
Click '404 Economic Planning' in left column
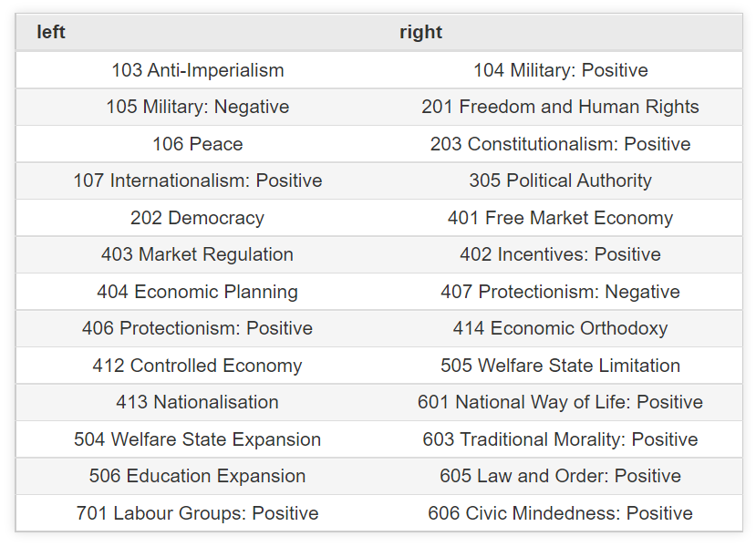point(198,292)
